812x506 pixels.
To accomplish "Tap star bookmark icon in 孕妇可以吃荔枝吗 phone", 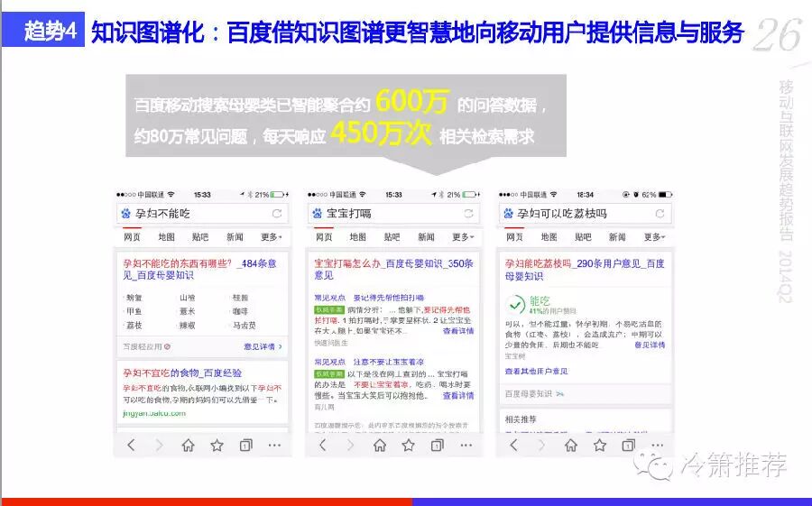I will (600, 445).
